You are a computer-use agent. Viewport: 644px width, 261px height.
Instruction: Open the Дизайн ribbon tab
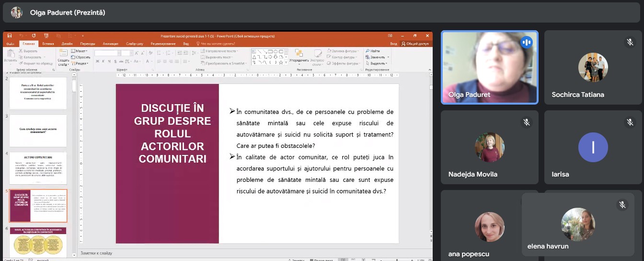tap(67, 44)
